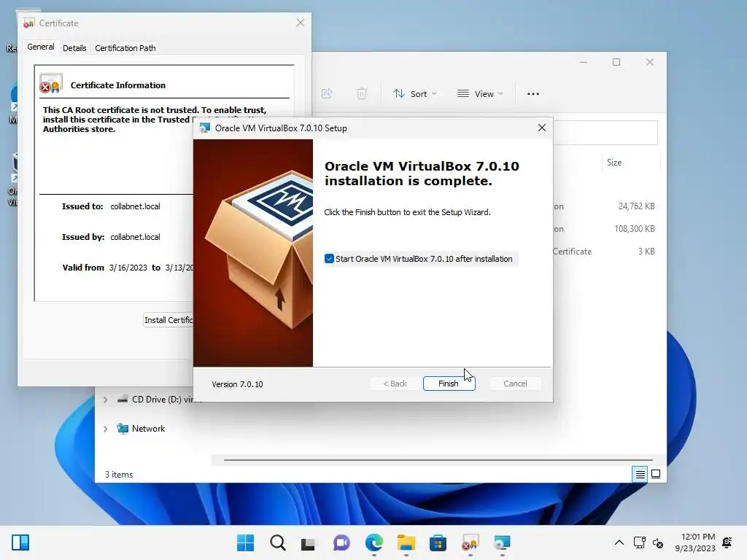The image size is (747, 560).
Task: Click Finish to exit the Setup Wizard
Action: 449,384
